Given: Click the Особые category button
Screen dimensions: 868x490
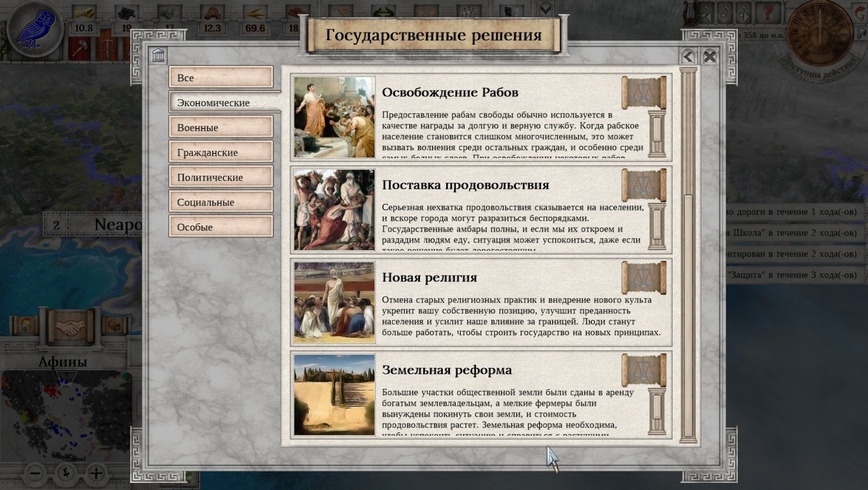Looking at the screenshot, I should coord(221,227).
